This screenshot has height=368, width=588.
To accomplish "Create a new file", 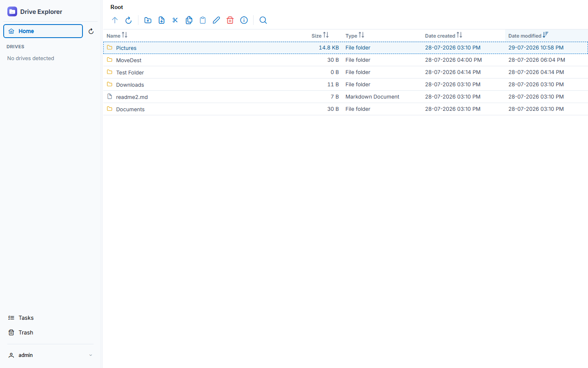I will click(162, 20).
